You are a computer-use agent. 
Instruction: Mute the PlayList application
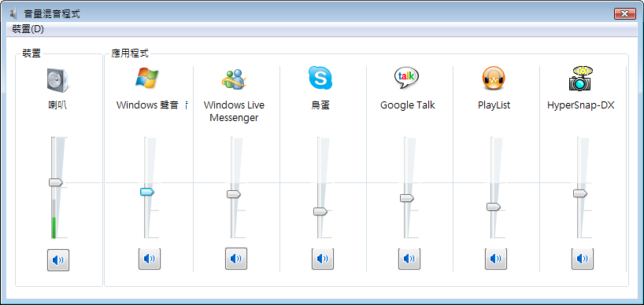(x=496, y=259)
